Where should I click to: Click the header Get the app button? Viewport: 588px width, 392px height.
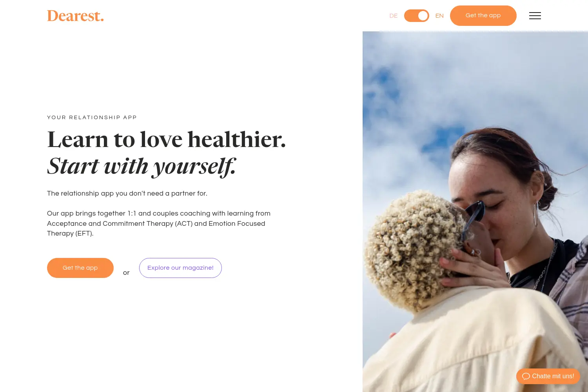click(x=483, y=16)
